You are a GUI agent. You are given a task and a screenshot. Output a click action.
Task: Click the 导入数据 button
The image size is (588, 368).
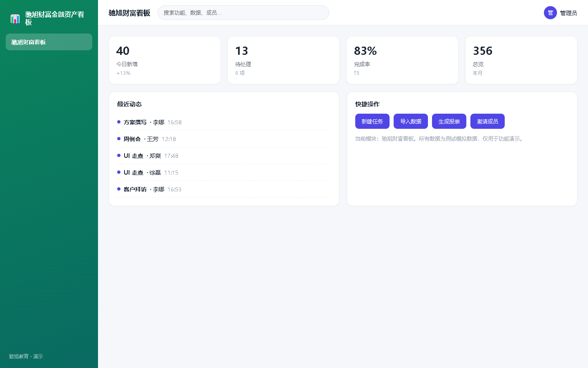[411, 121]
